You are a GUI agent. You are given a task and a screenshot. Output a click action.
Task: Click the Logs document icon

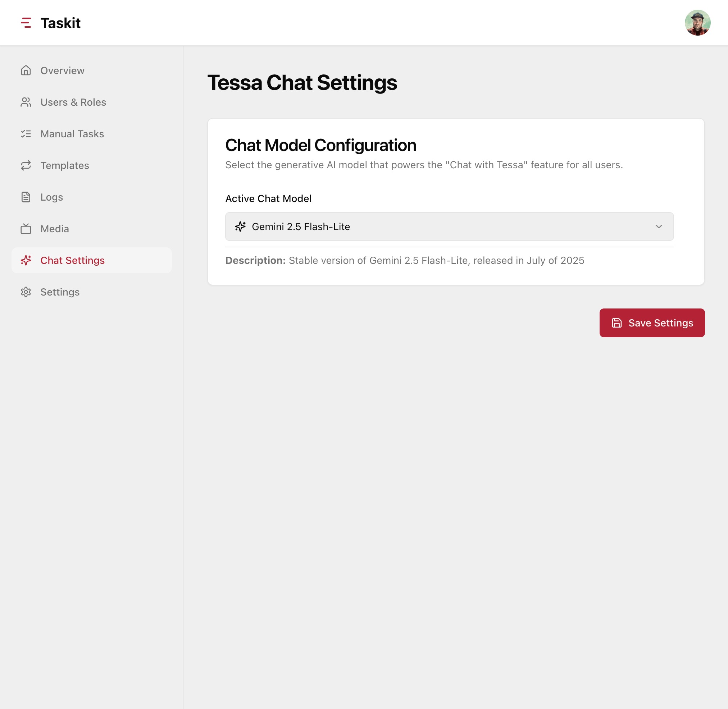[x=26, y=197]
